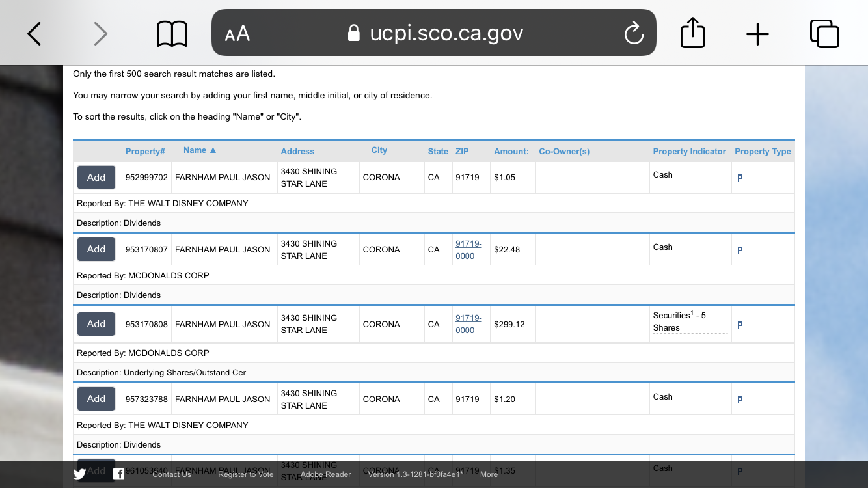Open ZIP link 91719-0000 for $299.12 row

point(468,324)
